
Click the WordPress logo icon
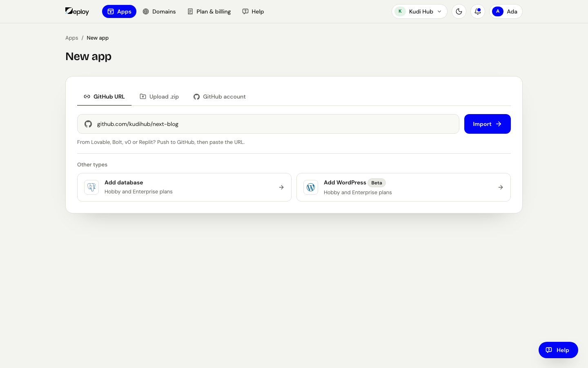coord(311,187)
